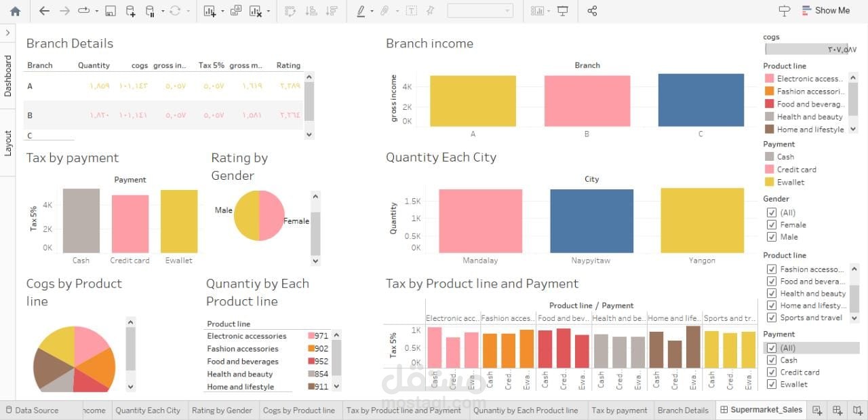Image resolution: width=868 pixels, height=420 pixels.
Task: Open the Rating by Gender worksheet tab
Action: [222, 410]
